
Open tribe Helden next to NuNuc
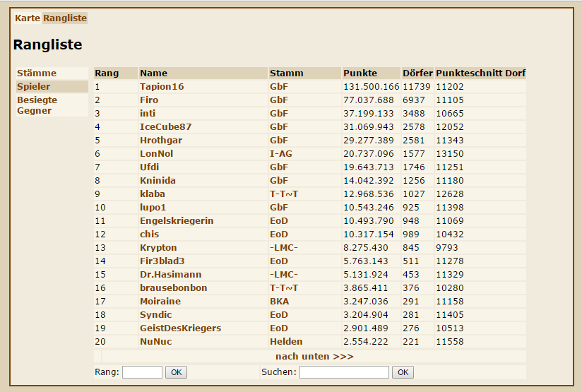(x=286, y=342)
